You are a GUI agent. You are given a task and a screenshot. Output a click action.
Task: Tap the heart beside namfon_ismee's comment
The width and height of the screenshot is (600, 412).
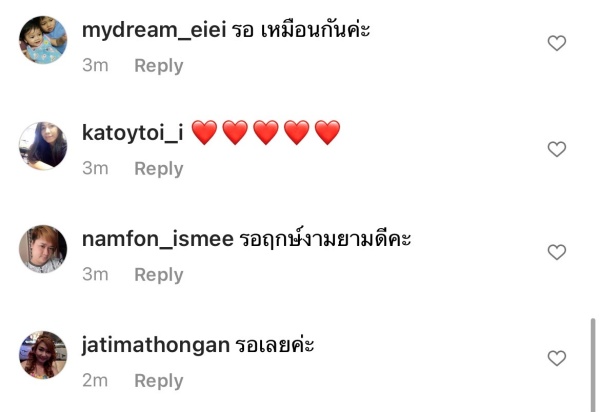pos(557,252)
